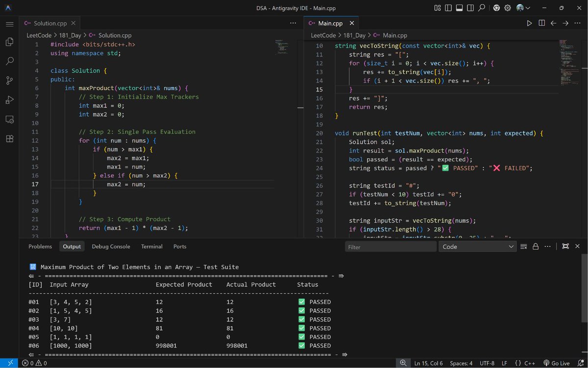This screenshot has height=368, width=588.
Task: Split the Main.cpp editor right
Action: [541, 23]
